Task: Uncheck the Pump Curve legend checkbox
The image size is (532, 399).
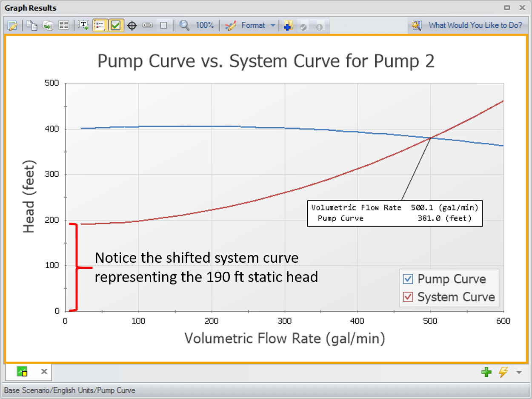Action: pyautogui.click(x=408, y=279)
